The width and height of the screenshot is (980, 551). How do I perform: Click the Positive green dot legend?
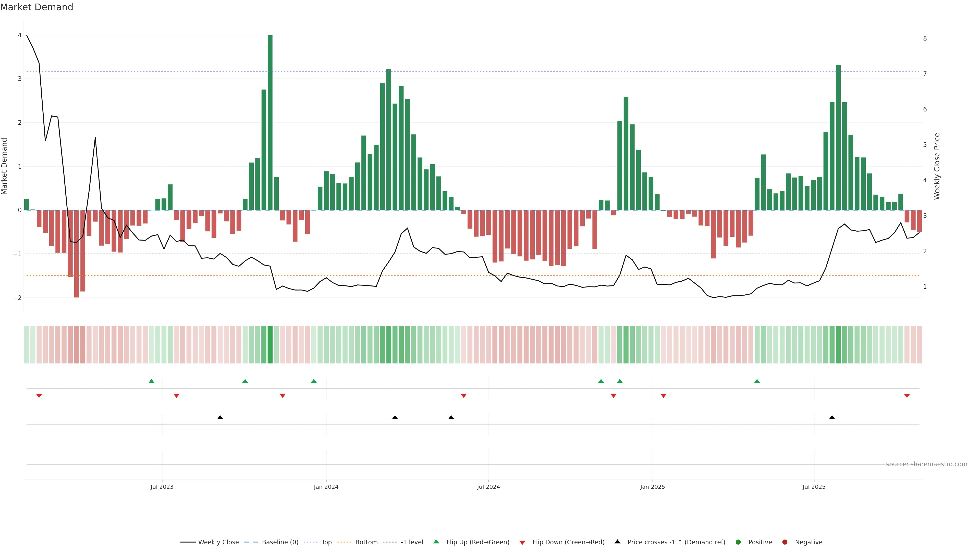pos(738,542)
